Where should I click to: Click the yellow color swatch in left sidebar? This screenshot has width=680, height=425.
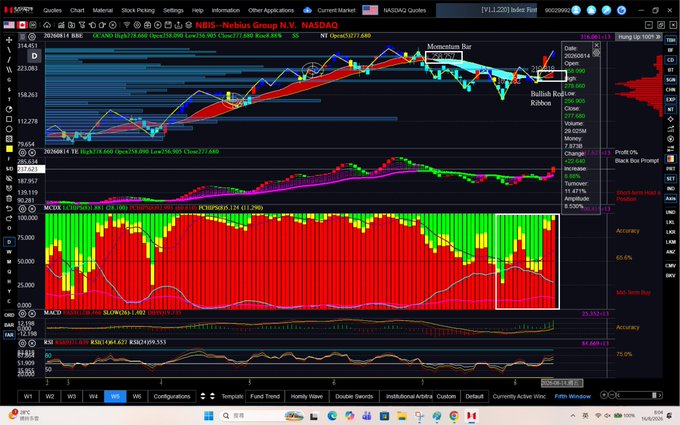point(9,149)
